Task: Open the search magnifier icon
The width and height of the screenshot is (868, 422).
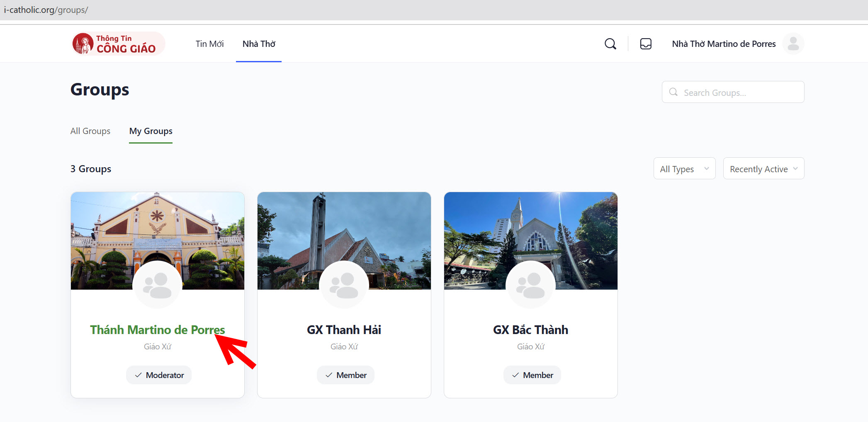Action: [x=610, y=43]
